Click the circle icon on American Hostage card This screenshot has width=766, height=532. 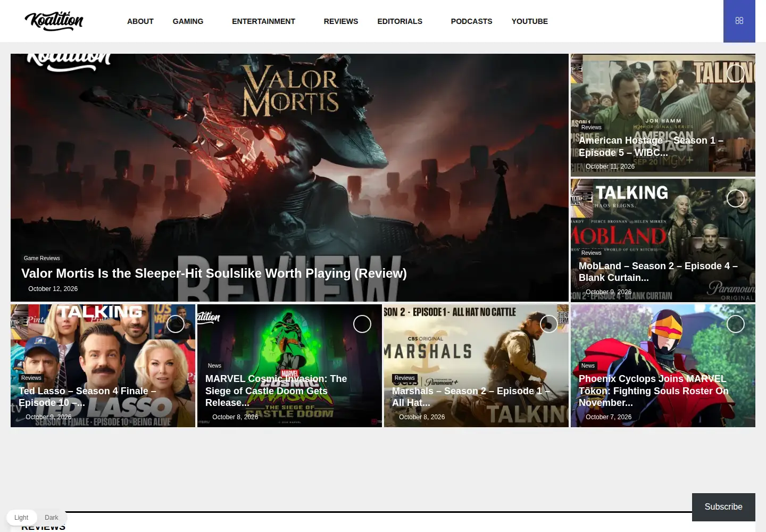(x=736, y=73)
